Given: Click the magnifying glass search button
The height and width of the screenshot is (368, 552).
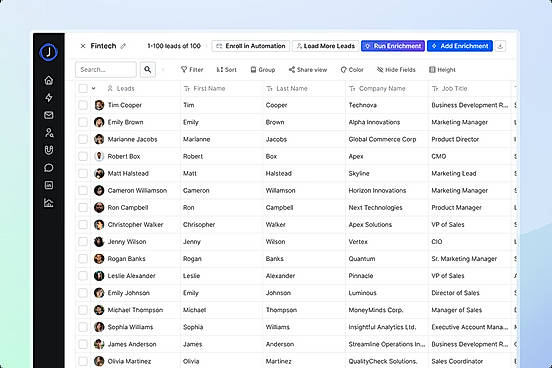Looking at the screenshot, I should pos(148,69).
